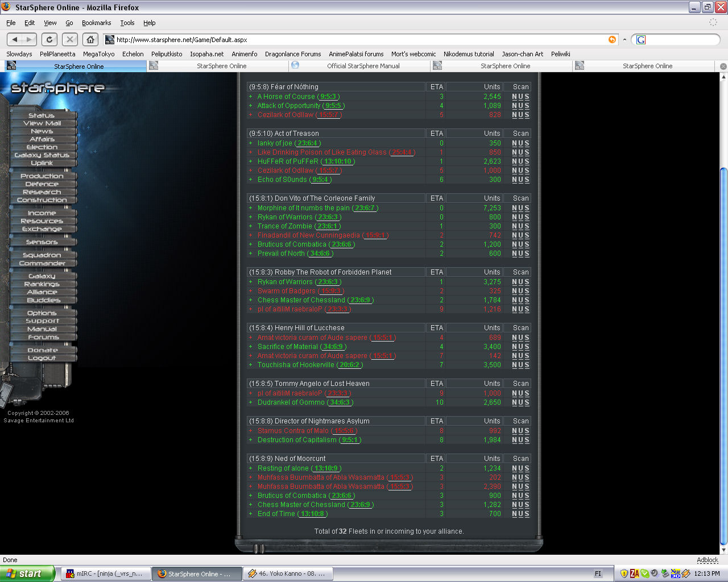Click the orange Go icon in address bar
This screenshot has width=728, height=582.
tap(612, 39)
